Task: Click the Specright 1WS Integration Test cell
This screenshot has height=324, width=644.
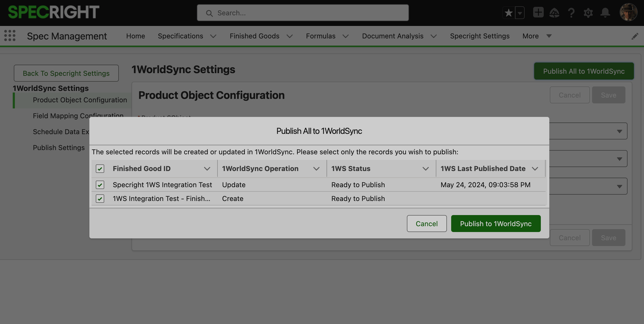Action: 162,185
